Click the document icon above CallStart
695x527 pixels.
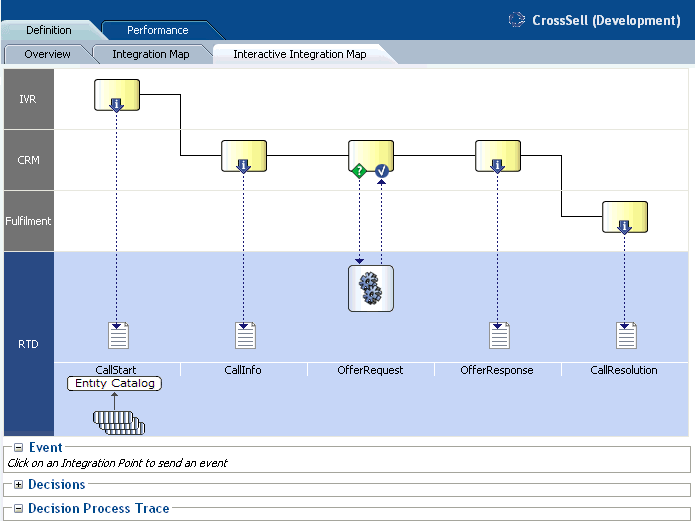[118, 336]
